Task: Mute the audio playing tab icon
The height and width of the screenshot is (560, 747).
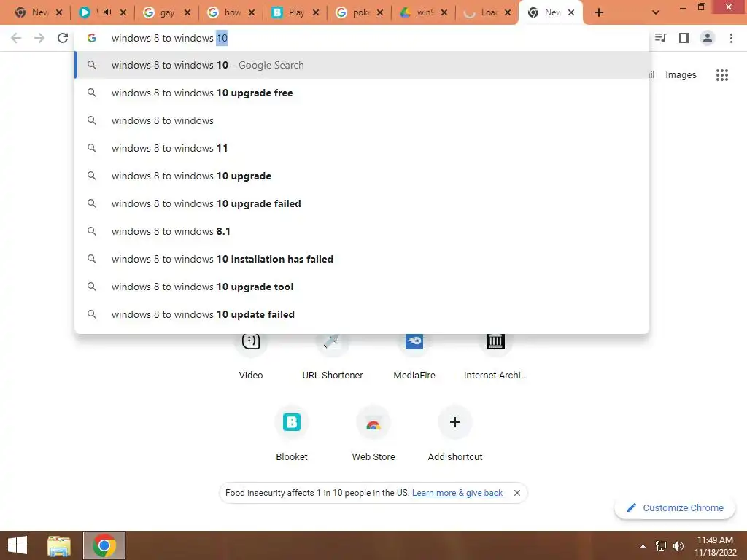Action: pos(108,12)
